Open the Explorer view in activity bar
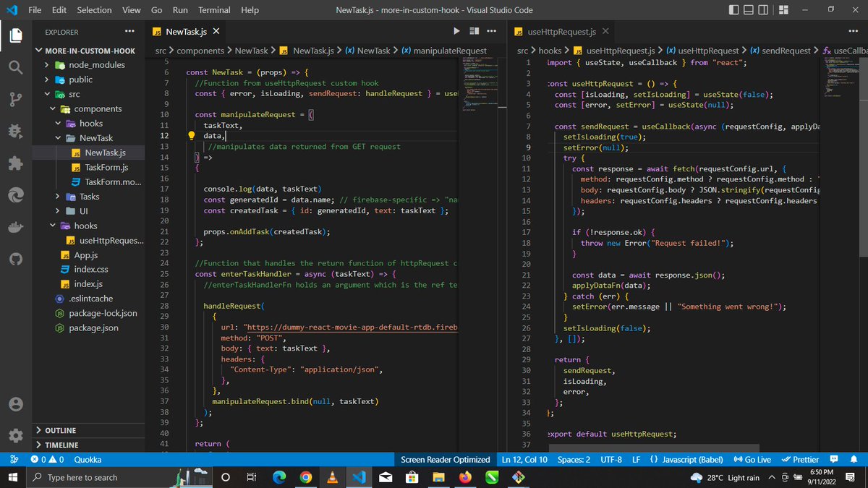The image size is (868, 488). pyautogui.click(x=16, y=34)
